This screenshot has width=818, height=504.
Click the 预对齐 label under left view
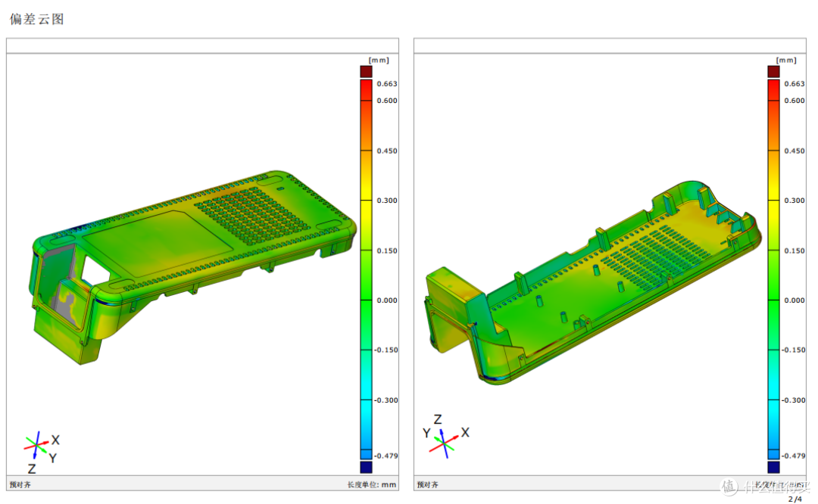pos(20,485)
